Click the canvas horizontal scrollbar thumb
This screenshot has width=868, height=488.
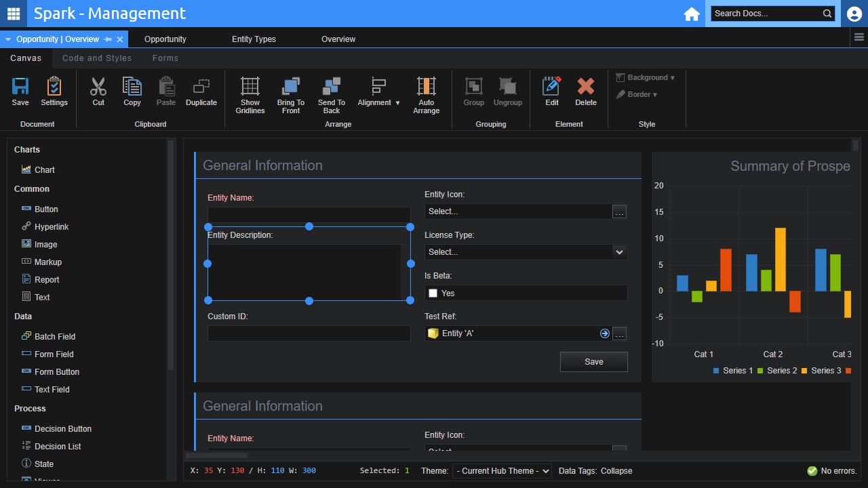[217, 455]
